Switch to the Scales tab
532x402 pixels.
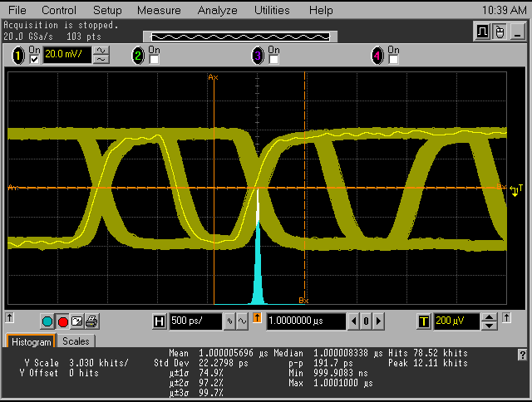(76, 341)
